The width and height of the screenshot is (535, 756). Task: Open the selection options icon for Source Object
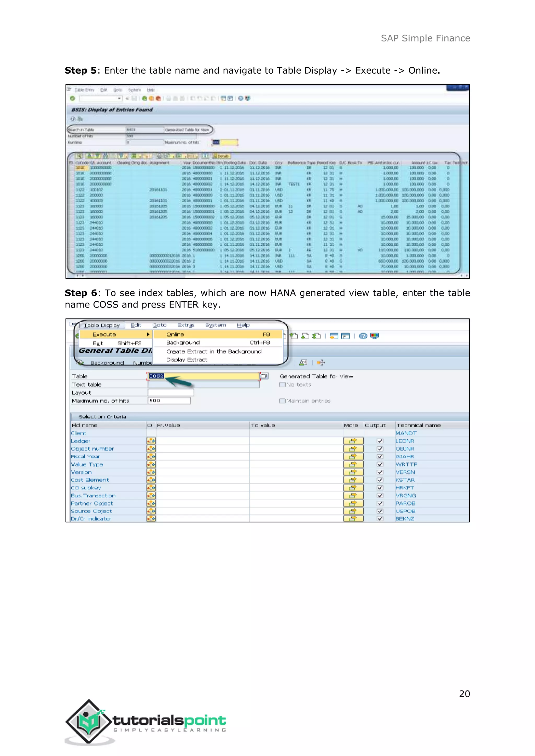pyautogui.click(x=151, y=511)
